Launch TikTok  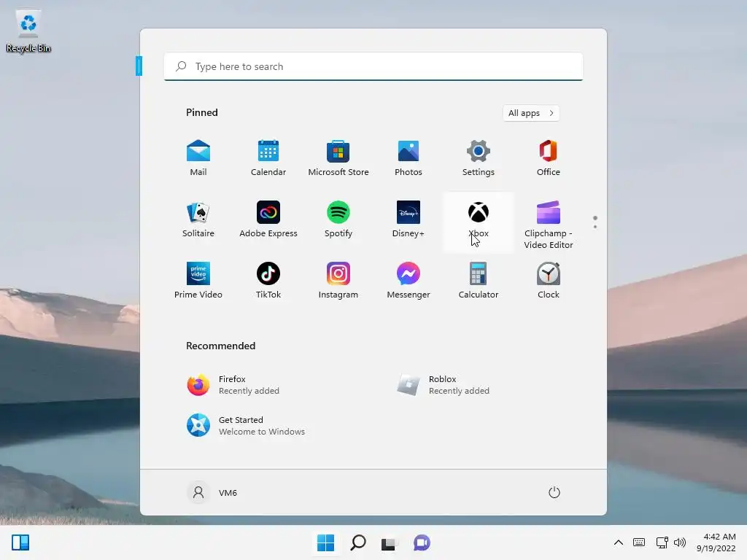click(x=268, y=281)
